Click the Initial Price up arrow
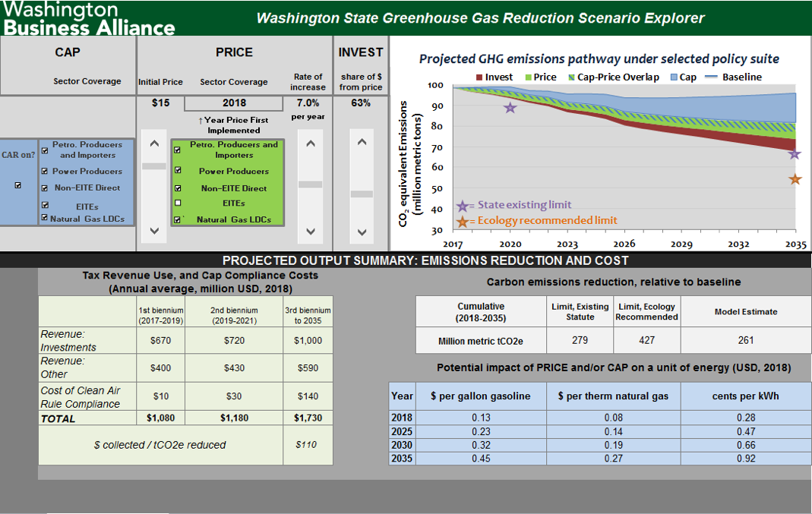Viewport: 812px width, 514px height. 154,142
